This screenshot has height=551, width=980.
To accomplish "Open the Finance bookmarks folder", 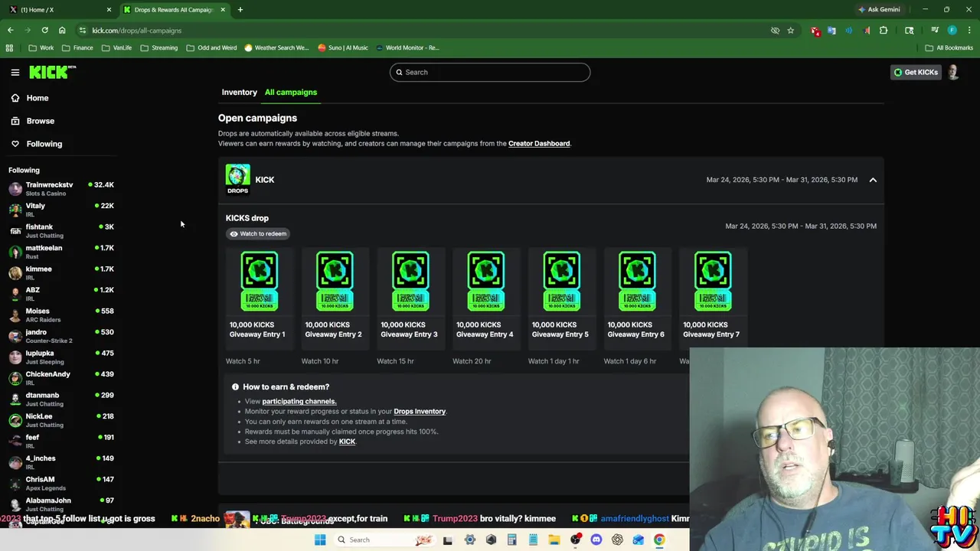I will point(77,47).
